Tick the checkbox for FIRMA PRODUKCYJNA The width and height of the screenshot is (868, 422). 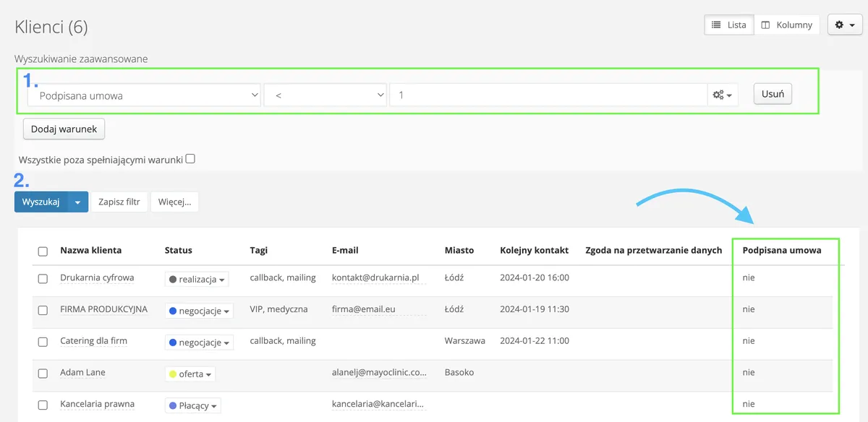tap(43, 310)
